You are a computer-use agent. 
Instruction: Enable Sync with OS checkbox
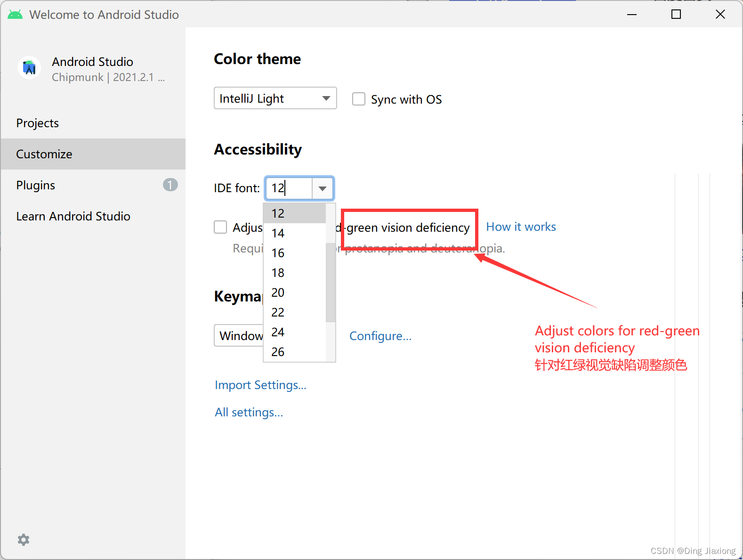359,99
